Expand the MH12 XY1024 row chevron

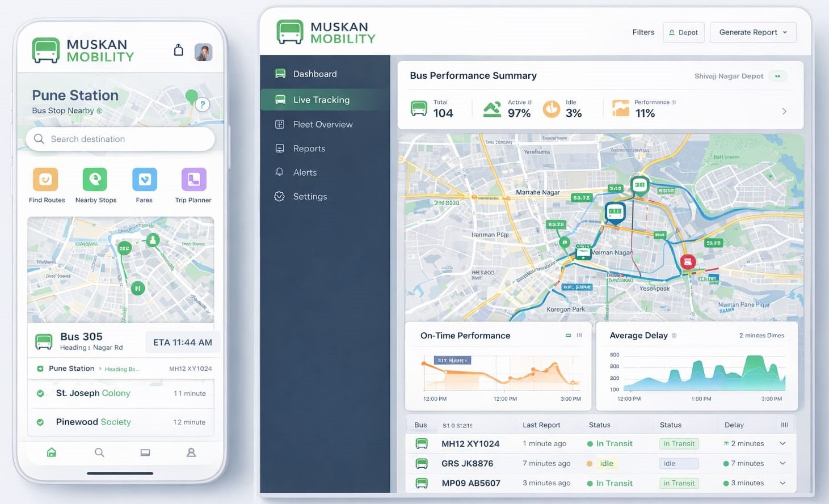(782, 444)
